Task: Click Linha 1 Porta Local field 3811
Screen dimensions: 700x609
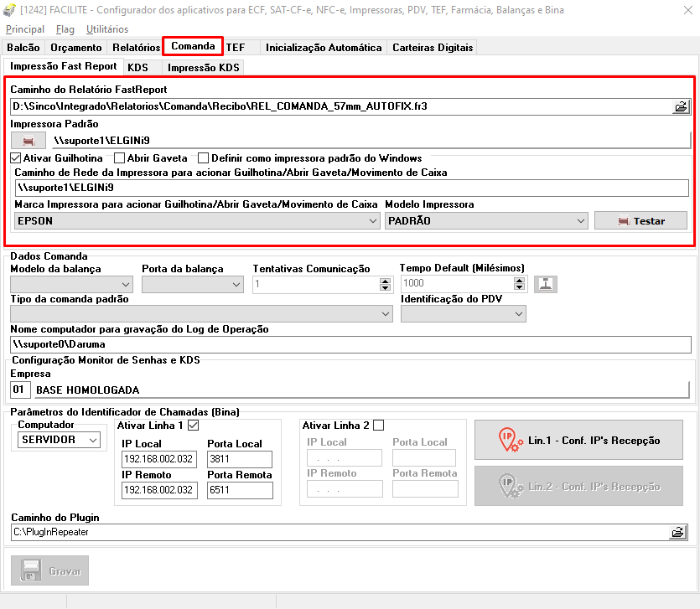Action: tap(240, 459)
